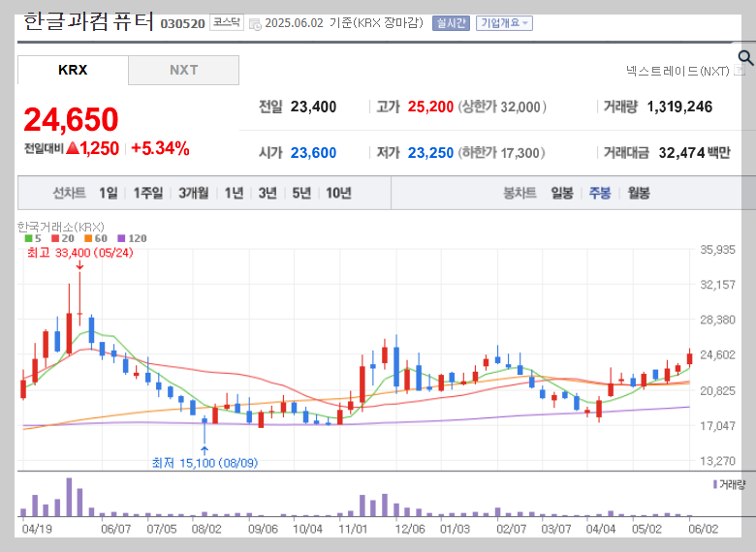Click the green 5-period moving average swatch

(28, 238)
